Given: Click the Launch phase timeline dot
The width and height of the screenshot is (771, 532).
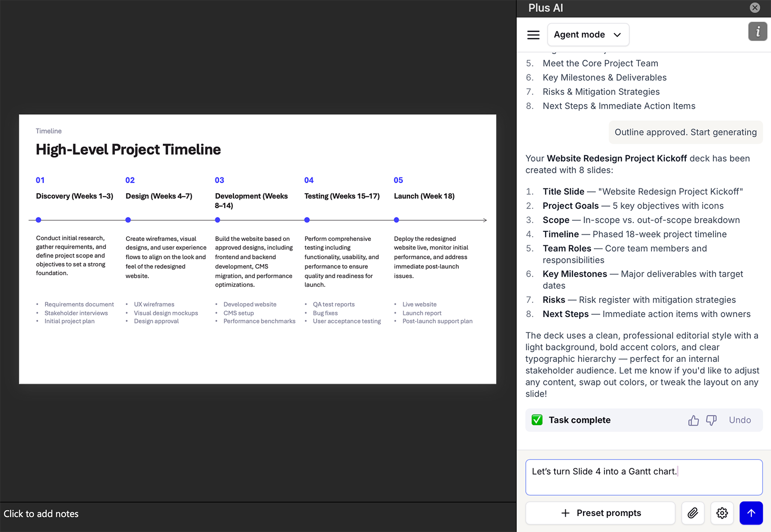Looking at the screenshot, I should click(397, 220).
